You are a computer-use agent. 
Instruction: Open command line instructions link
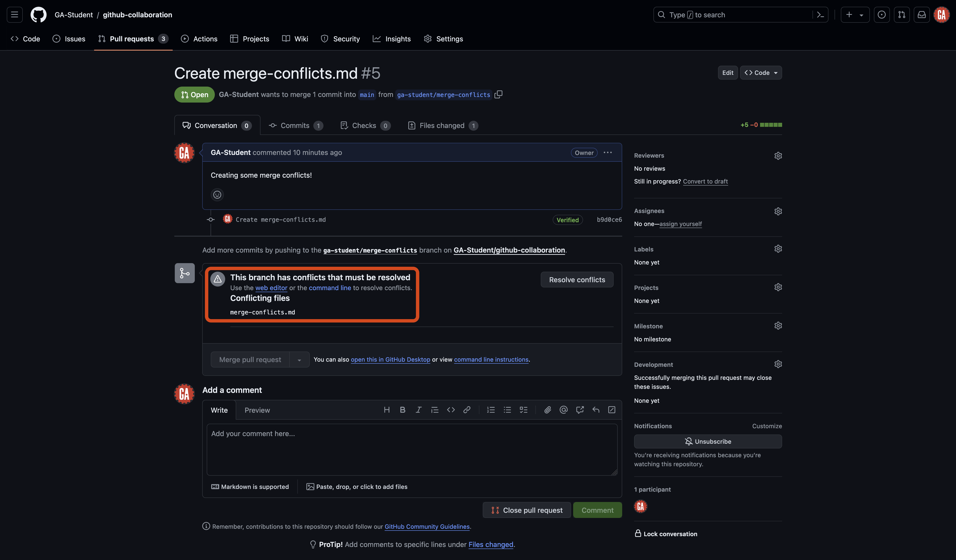coord(491,359)
